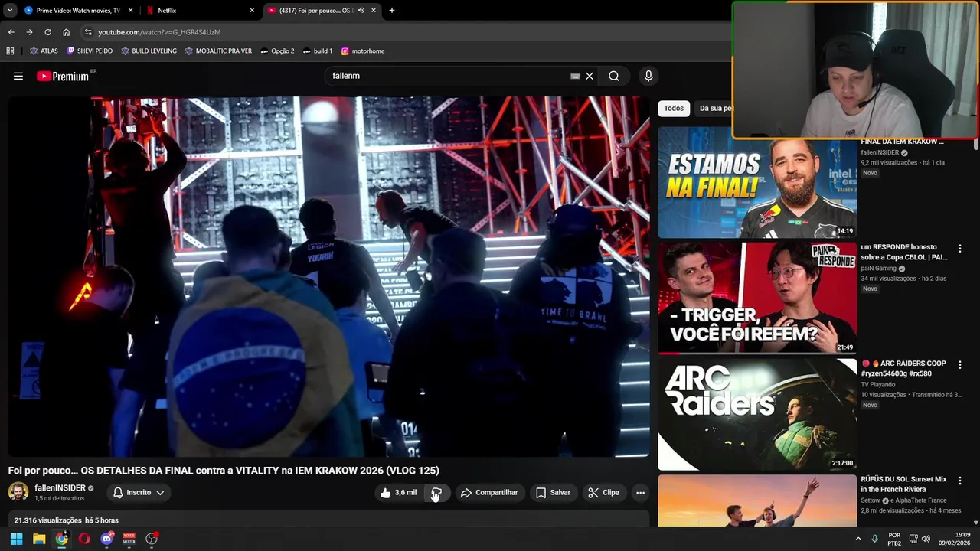Viewport: 980px width, 551px height.
Task: Open the TV Playando channel name
Action: point(877,385)
